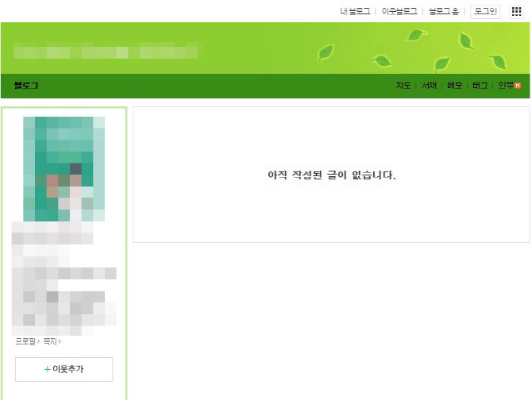Viewport: 532px width, 400px height.
Task: Click the arrow beside 프로필
Action: coord(38,342)
